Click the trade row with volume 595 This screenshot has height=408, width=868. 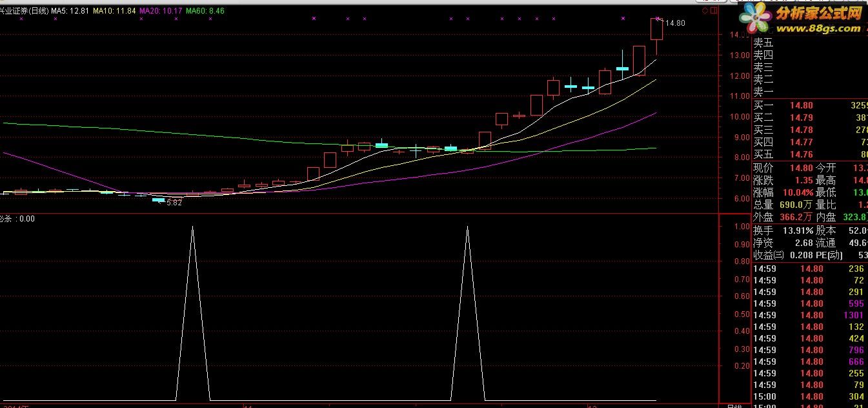tap(810, 303)
